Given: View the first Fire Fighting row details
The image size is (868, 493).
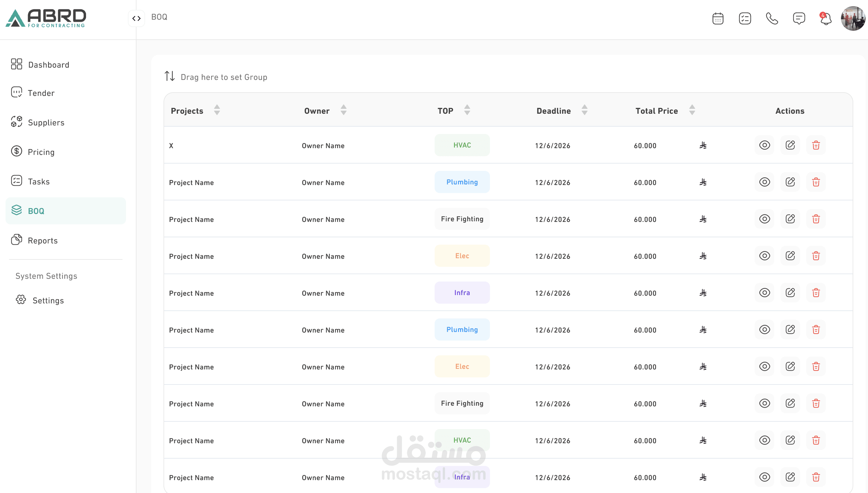Looking at the screenshot, I should (764, 219).
